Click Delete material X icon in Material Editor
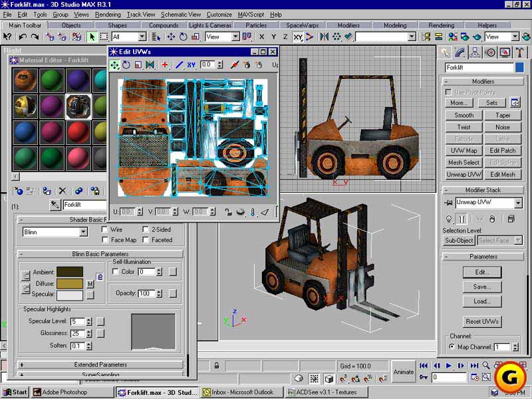This screenshot has width=532, height=399. 63,191
